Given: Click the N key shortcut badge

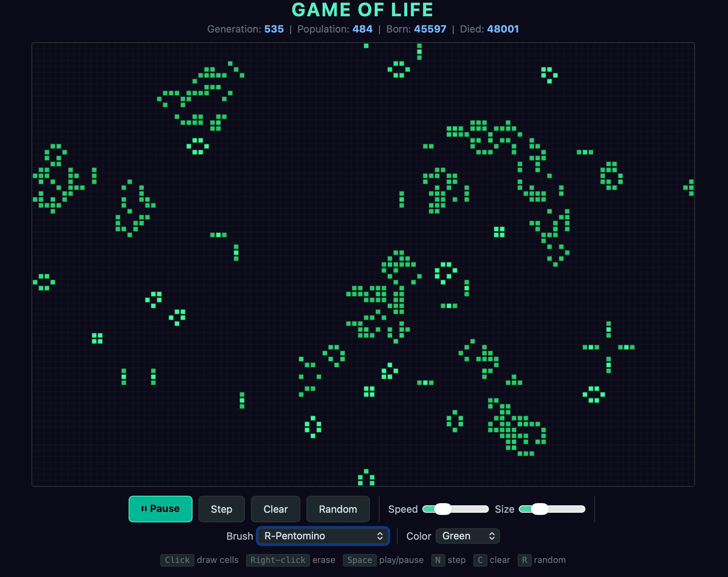Looking at the screenshot, I should tap(438, 560).
